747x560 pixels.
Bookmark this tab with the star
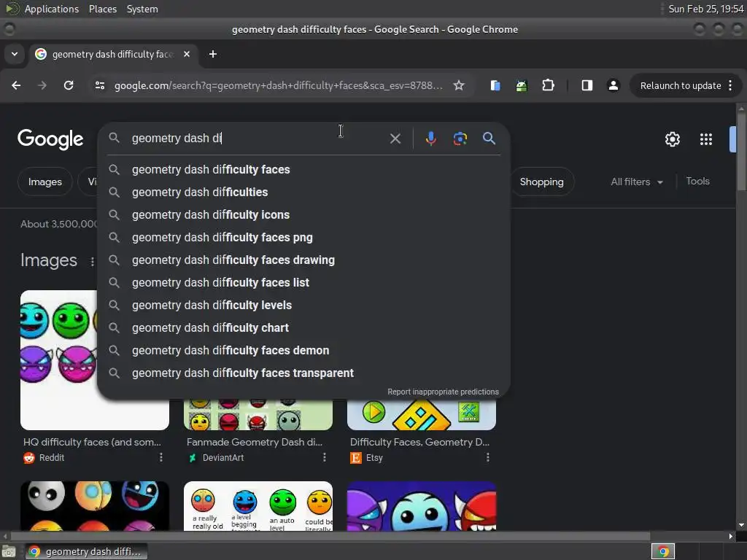(x=458, y=85)
